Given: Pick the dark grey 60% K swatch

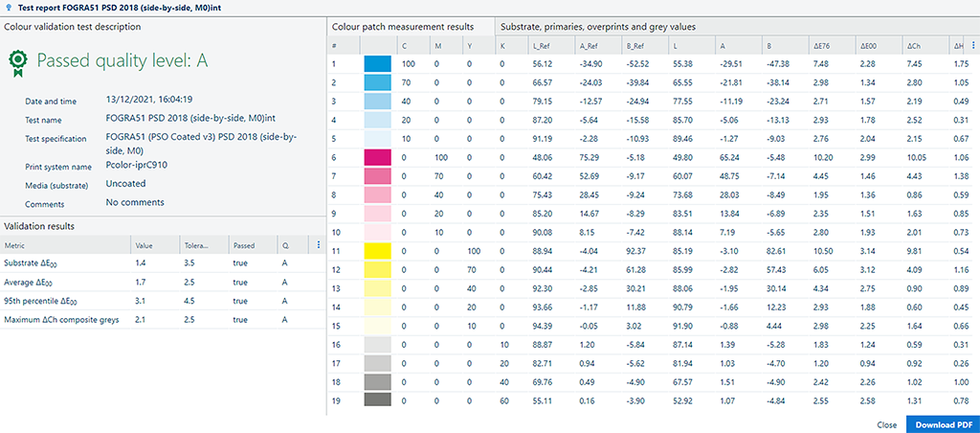Looking at the screenshot, I should coord(378,401).
